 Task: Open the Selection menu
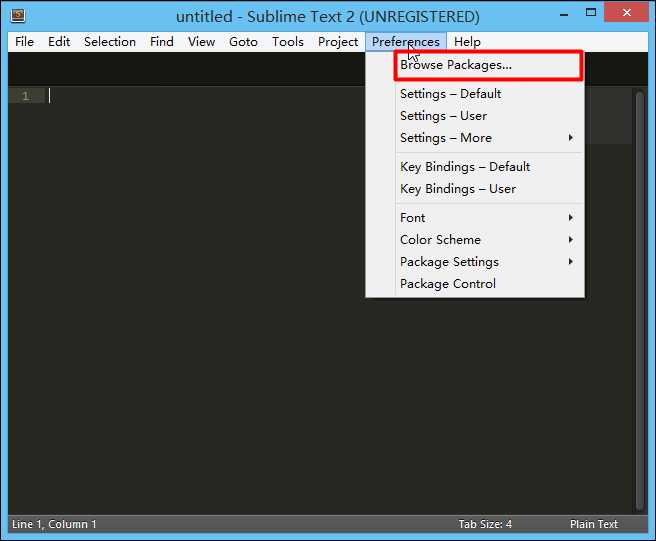tap(110, 42)
